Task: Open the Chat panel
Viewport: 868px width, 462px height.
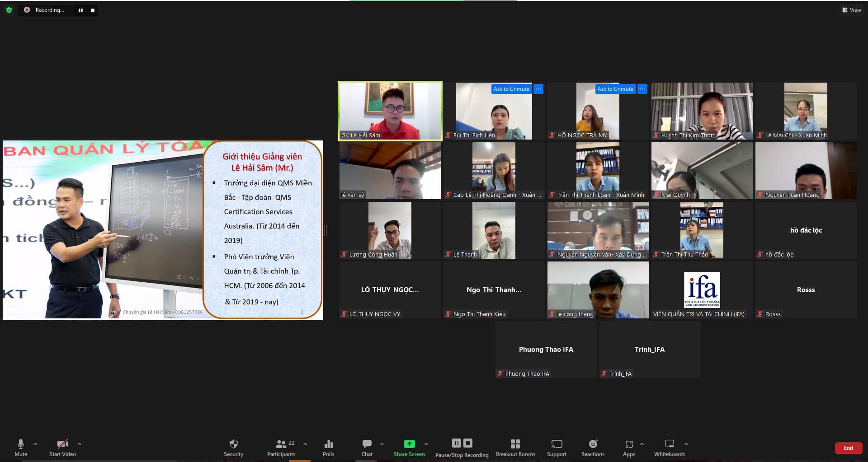Action: pyautogui.click(x=367, y=444)
